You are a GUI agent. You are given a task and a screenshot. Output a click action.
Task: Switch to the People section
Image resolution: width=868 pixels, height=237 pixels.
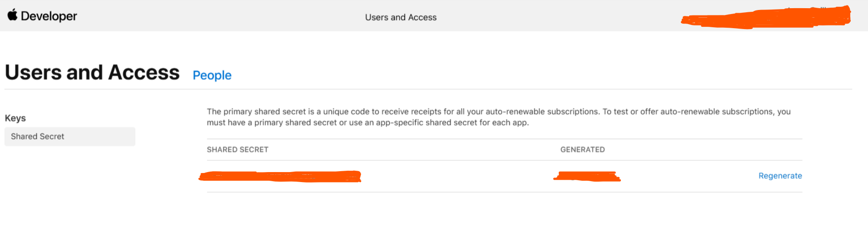pos(212,75)
